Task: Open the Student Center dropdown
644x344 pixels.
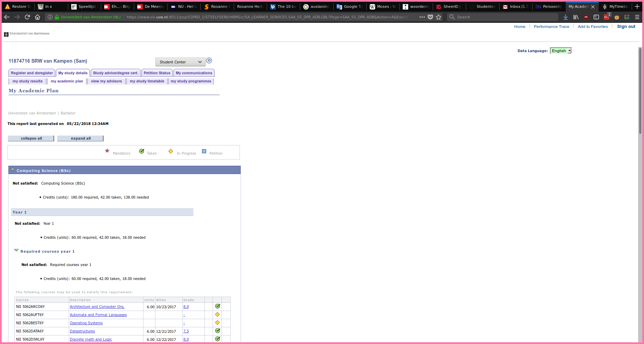Action: point(180,62)
